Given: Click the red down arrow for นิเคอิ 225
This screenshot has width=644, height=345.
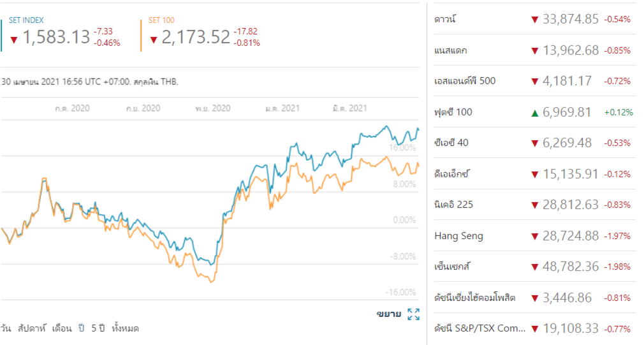Looking at the screenshot, I should pyautogui.click(x=534, y=205).
